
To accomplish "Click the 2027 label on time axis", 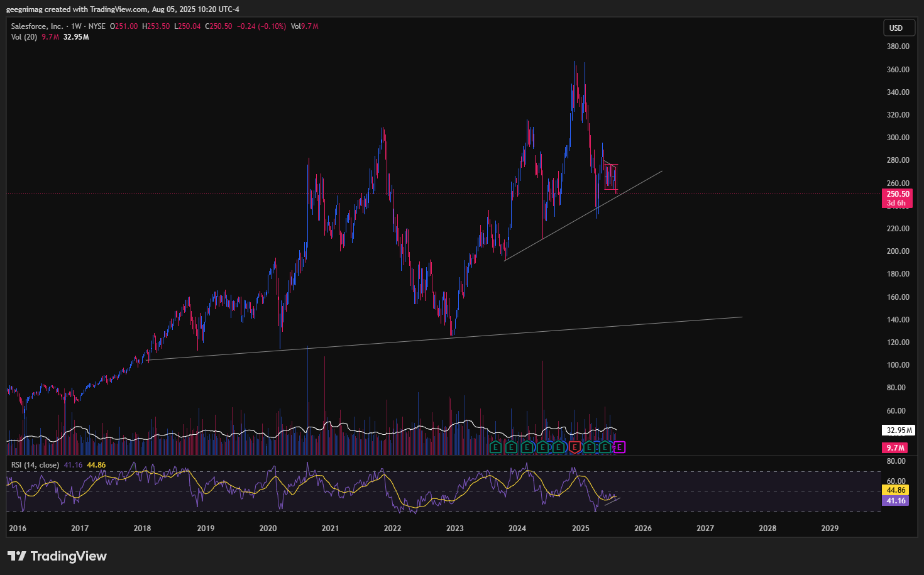I will click(x=705, y=528).
